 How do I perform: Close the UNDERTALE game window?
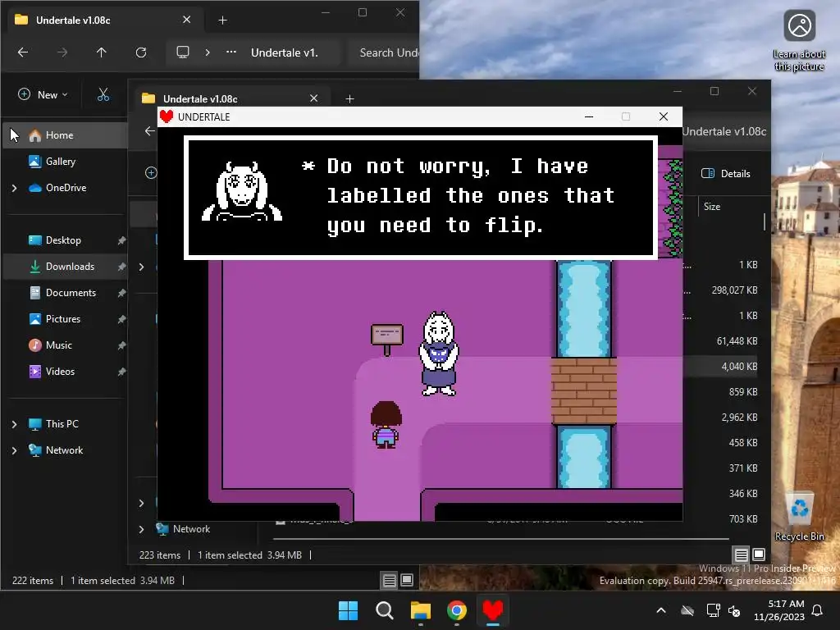tap(663, 116)
